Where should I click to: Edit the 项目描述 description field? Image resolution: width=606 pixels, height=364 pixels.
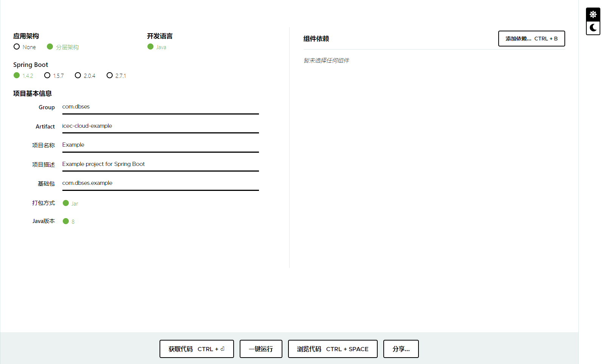pos(160,164)
